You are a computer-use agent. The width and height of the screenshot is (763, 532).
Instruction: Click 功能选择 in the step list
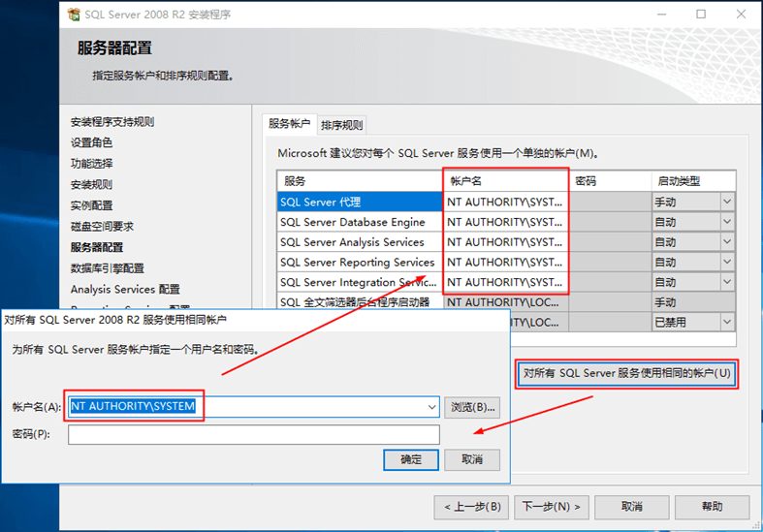(x=91, y=164)
